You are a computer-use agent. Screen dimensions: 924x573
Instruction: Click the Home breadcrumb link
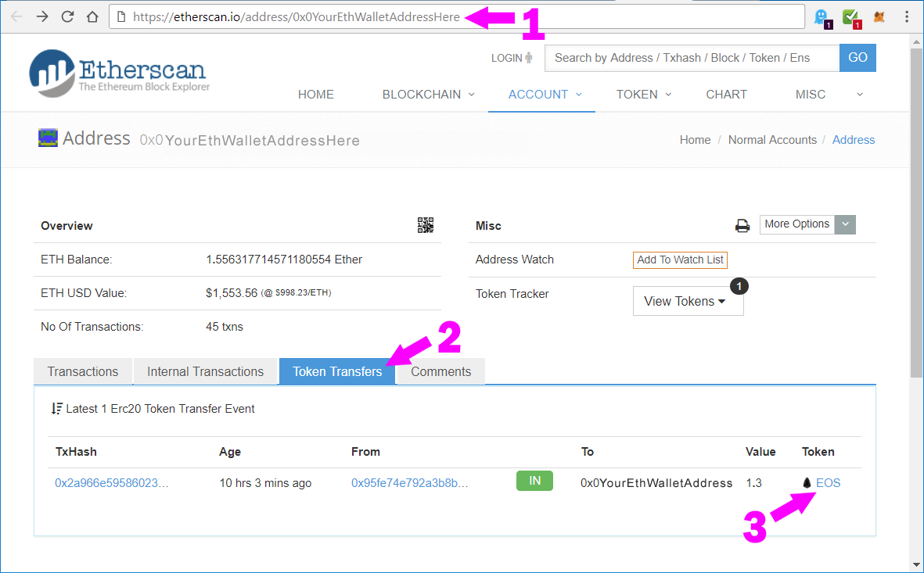695,140
